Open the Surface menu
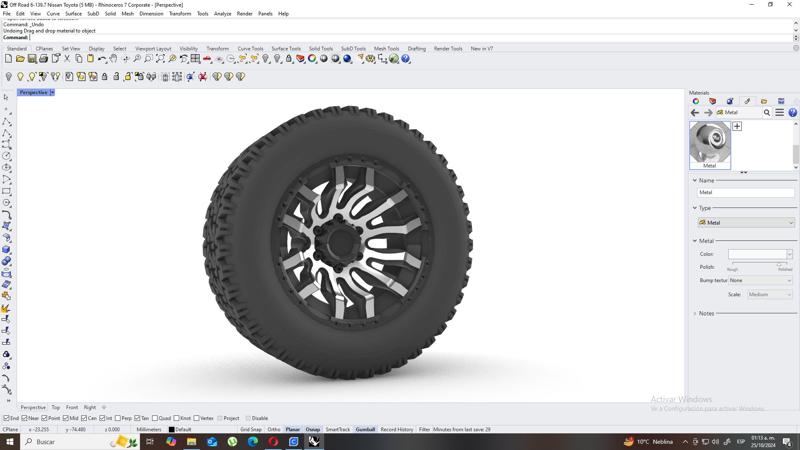800x450 pixels. tap(73, 14)
